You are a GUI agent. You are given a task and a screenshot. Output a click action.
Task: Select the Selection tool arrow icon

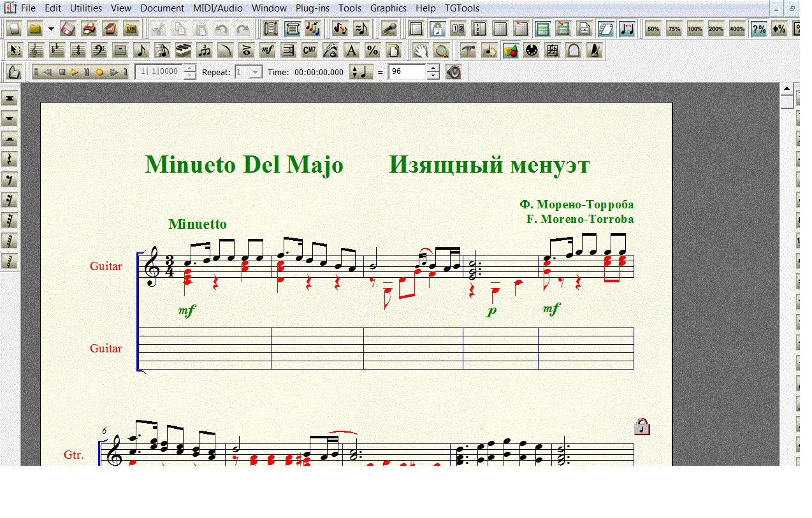pos(15,50)
